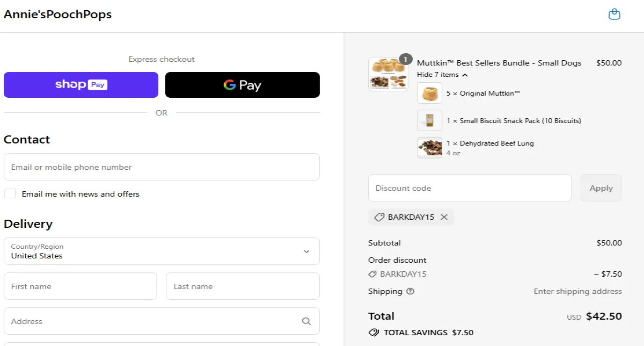Enable Email me with news and offers

[x=10, y=194]
